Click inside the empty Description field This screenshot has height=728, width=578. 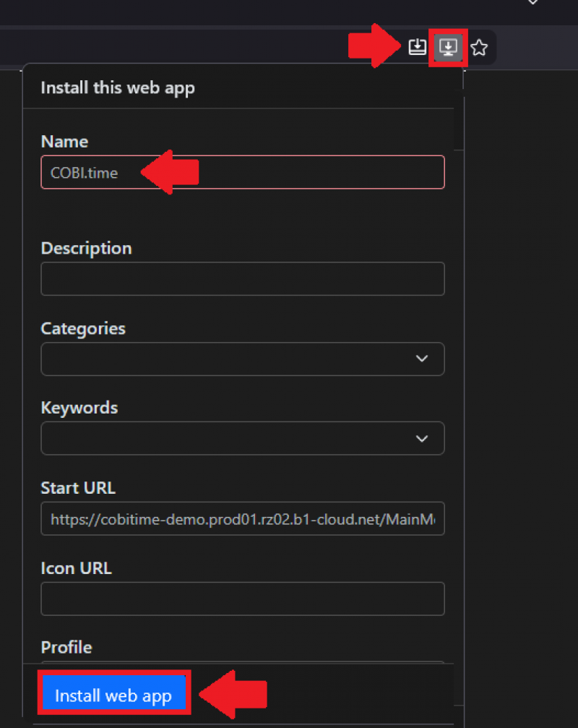pos(242,279)
